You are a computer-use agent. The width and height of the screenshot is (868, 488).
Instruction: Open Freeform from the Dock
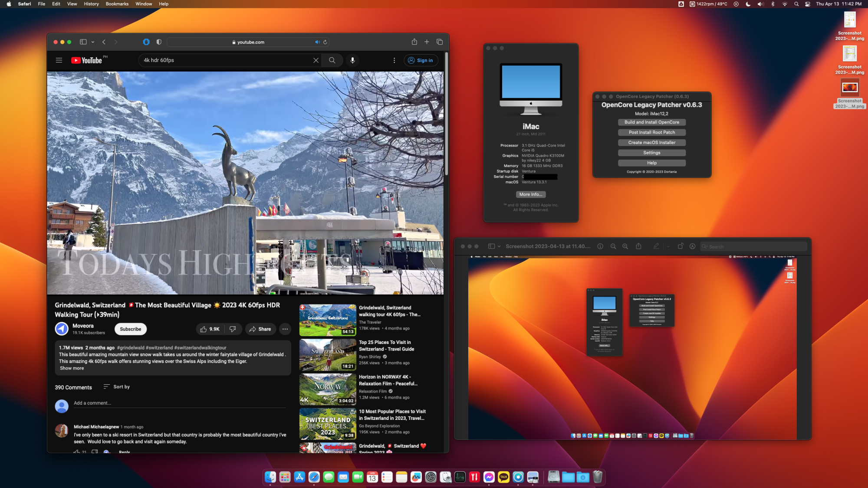pyautogui.click(x=416, y=477)
